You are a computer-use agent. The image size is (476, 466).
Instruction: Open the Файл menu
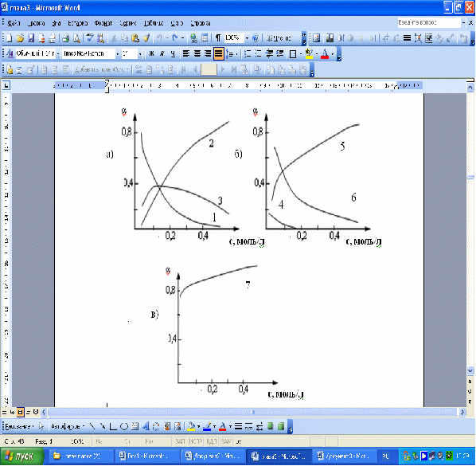click(14, 23)
